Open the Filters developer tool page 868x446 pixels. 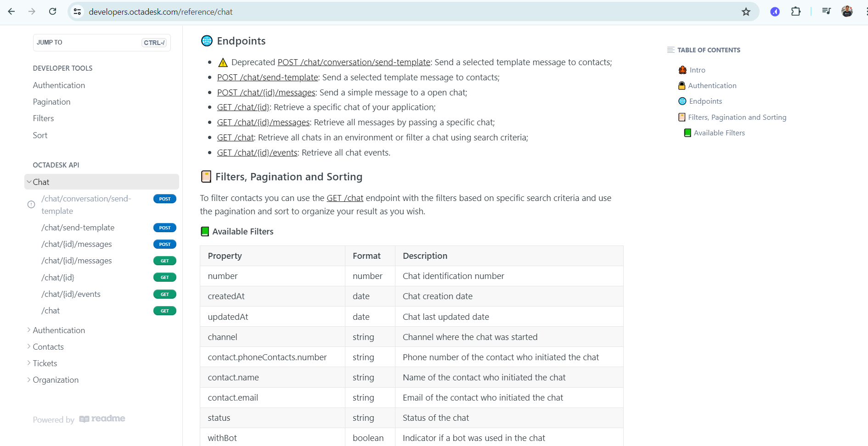(x=43, y=118)
